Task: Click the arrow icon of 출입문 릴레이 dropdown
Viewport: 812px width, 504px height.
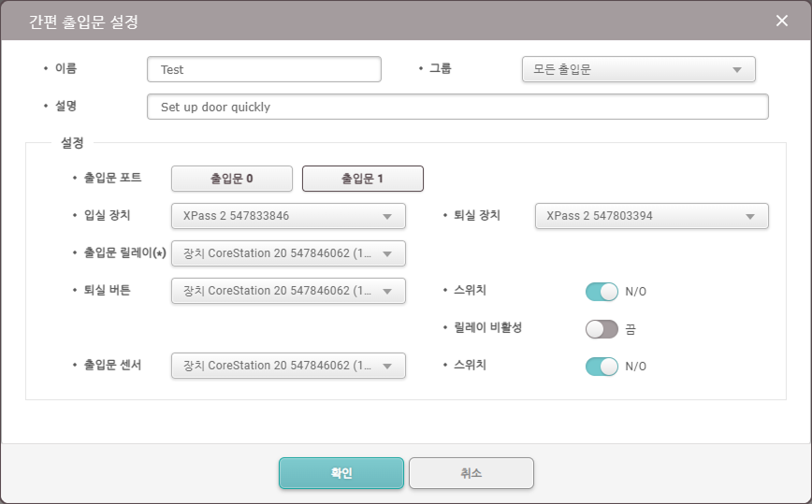Action: point(387,254)
